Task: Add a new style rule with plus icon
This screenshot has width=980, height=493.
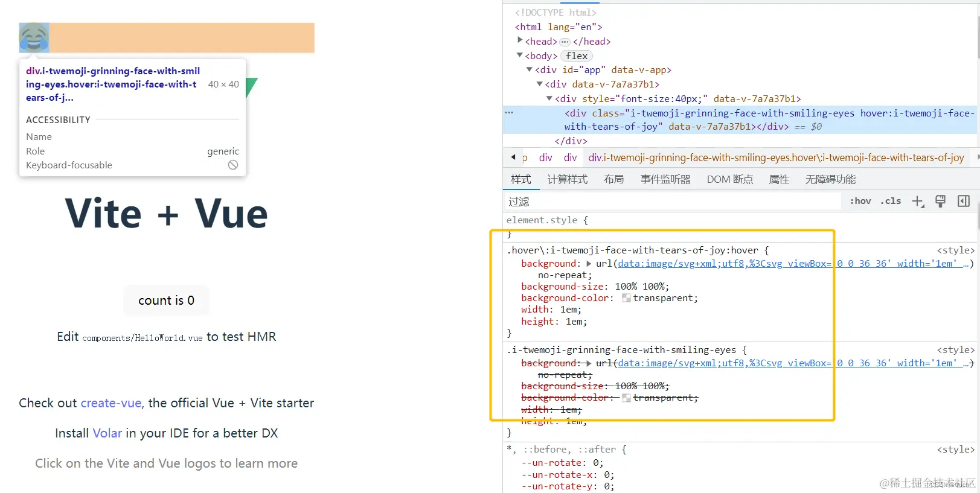Action: pos(918,202)
